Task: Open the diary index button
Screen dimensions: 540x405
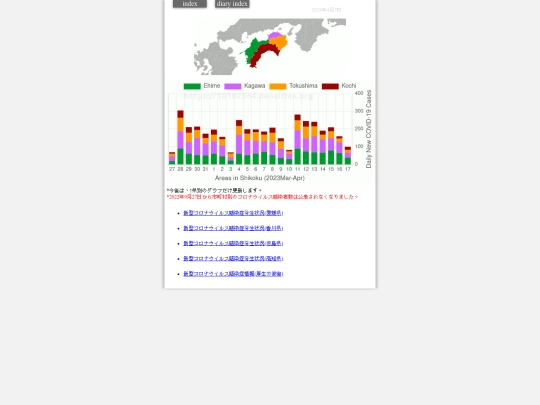Action: (x=232, y=3)
